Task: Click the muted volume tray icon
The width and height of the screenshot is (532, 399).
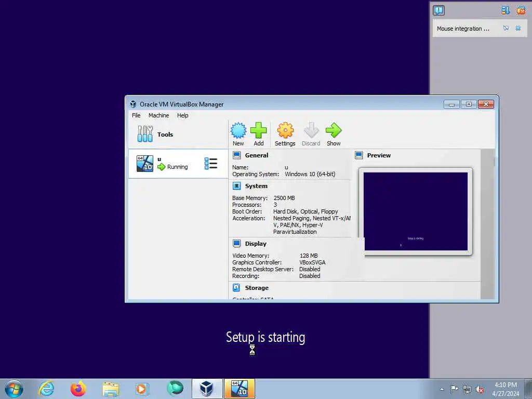Action: tap(480, 389)
